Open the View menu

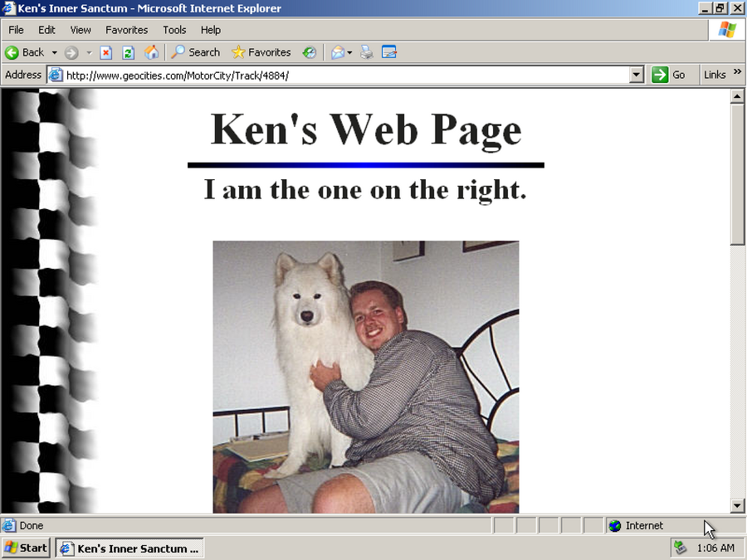tap(81, 30)
